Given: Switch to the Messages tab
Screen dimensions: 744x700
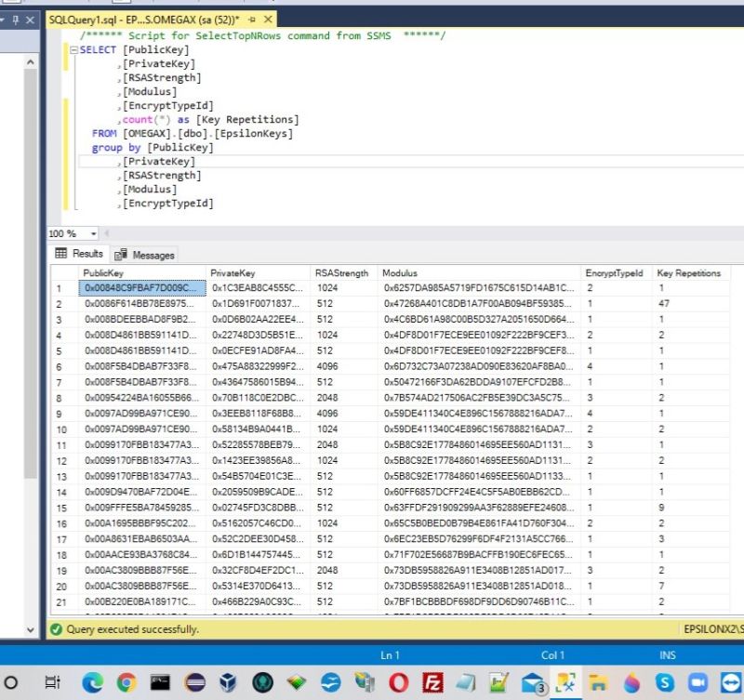Looking at the screenshot, I should click(x=145, y=255).
